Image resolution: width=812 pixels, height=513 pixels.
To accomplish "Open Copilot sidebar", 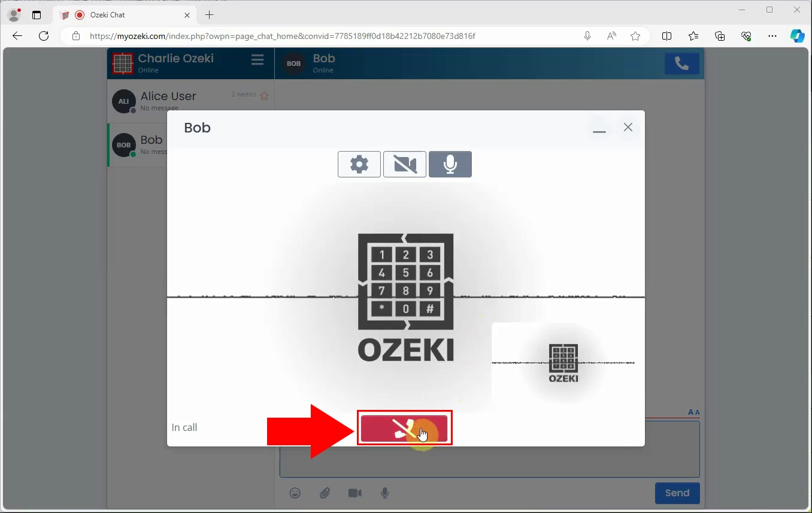I will (x=797, y=36).
